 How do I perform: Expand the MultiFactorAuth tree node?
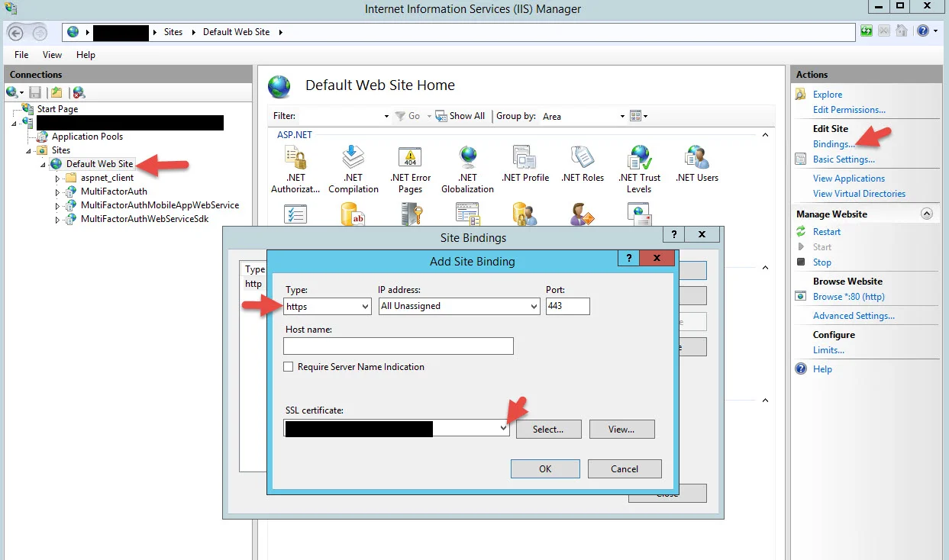[x=57, y=191]
